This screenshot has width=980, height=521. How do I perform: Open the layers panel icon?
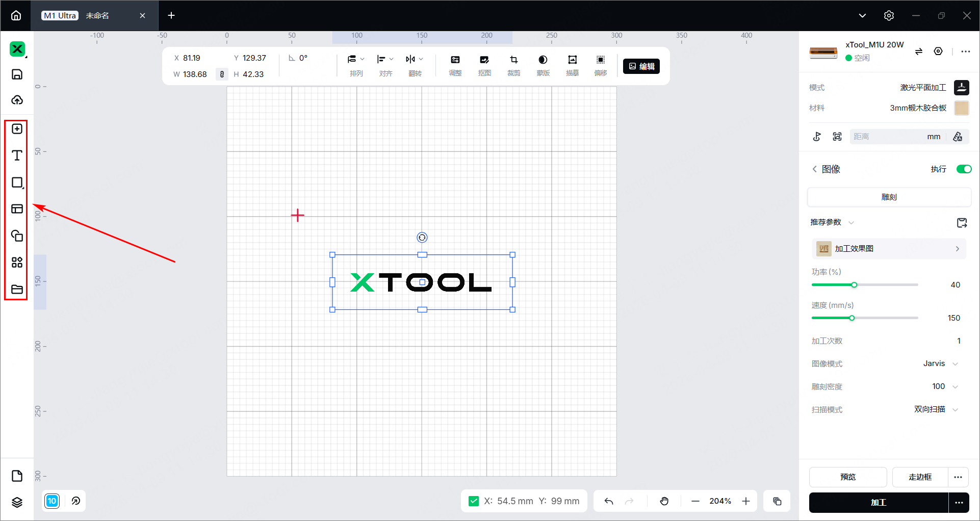[x=17, y=503]
